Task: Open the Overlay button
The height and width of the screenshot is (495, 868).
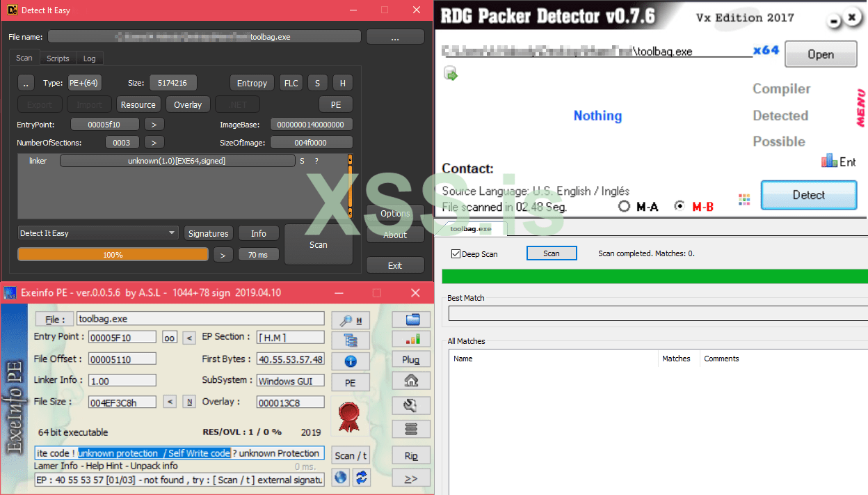Action: pyautogui.click(x=188, y=104)
